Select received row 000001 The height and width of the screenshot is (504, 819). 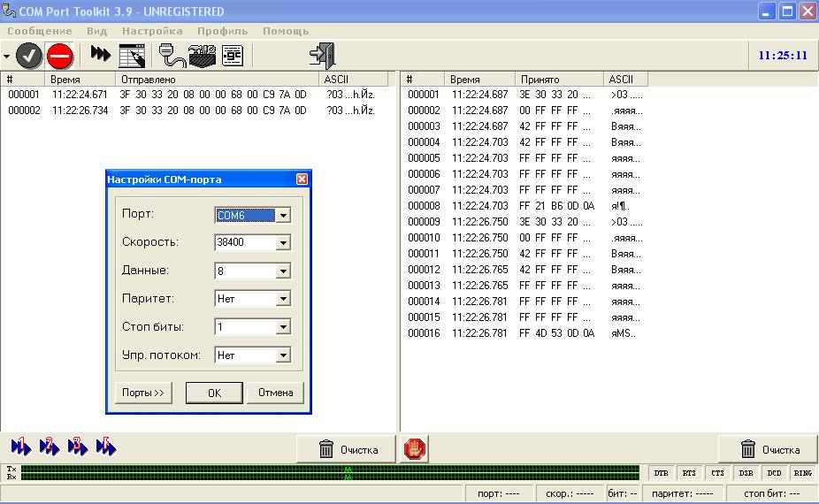(x=525, y=95)
